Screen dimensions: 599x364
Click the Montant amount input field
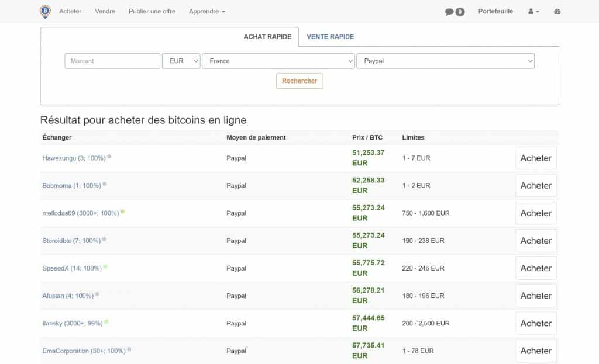click(112, 60)
